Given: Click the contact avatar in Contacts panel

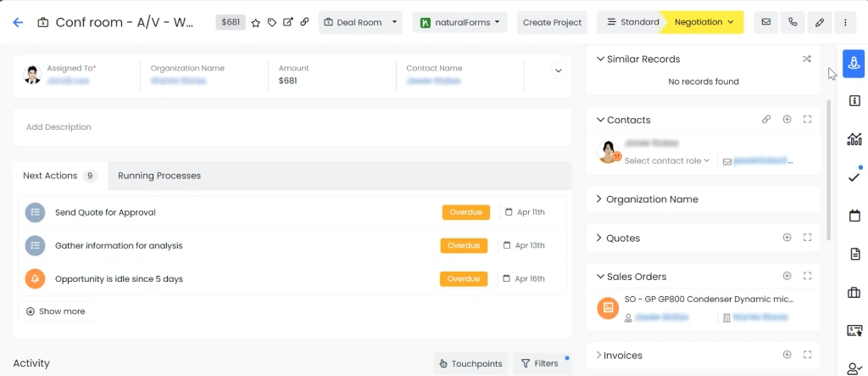Looking at the screenshot, I should 608,152.
